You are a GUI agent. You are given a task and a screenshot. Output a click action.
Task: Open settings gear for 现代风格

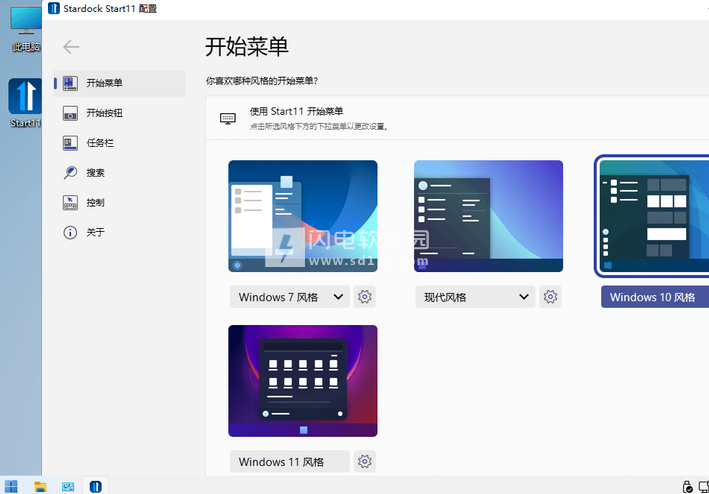pos(550,297)
